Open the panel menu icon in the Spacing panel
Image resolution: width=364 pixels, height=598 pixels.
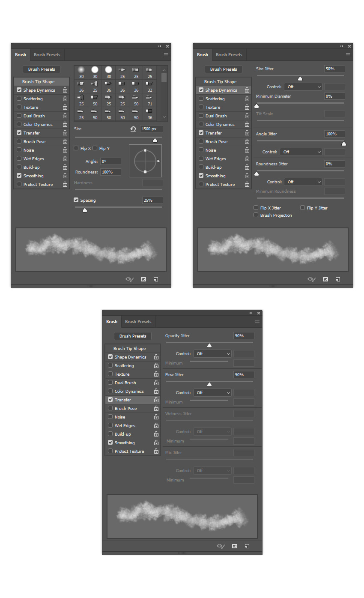(x=166, y=55)
